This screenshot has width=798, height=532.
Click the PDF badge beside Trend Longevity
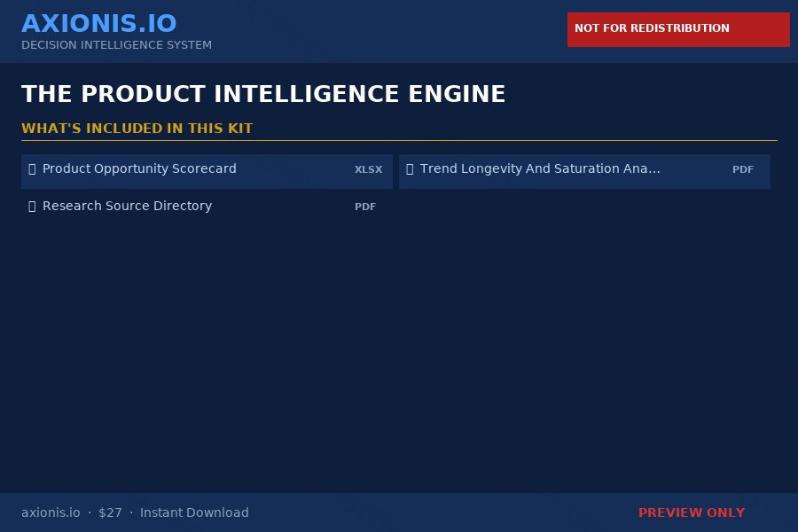pyautogui.click(x=743, y=169)
